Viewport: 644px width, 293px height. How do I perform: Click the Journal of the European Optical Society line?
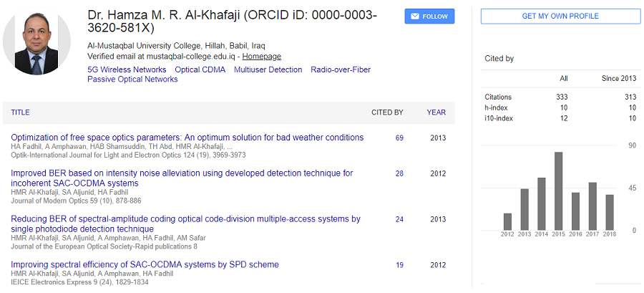point(104,246)
